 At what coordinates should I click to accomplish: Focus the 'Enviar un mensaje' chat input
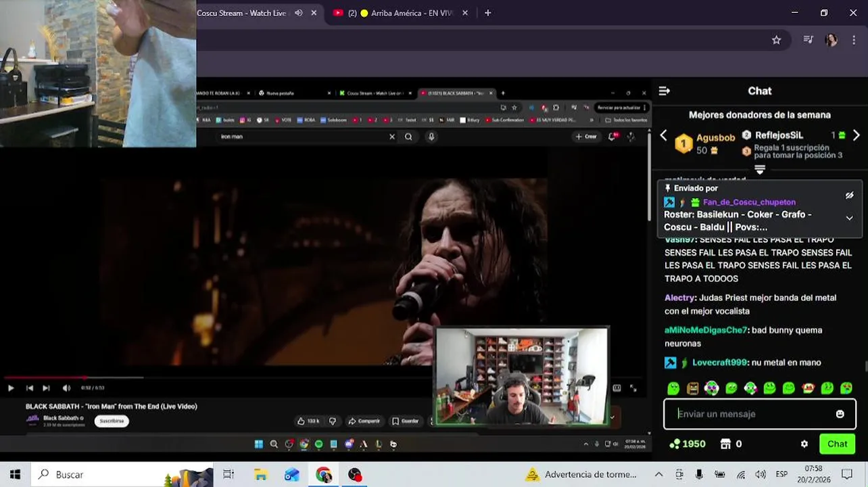coord(750,414)
